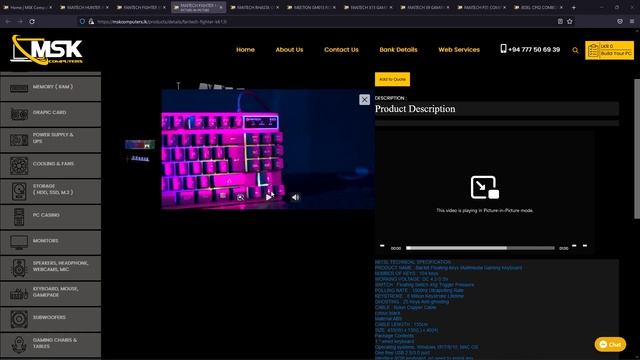Open Contact Us page
Screen dimensions: 640x360
(341, 49)
